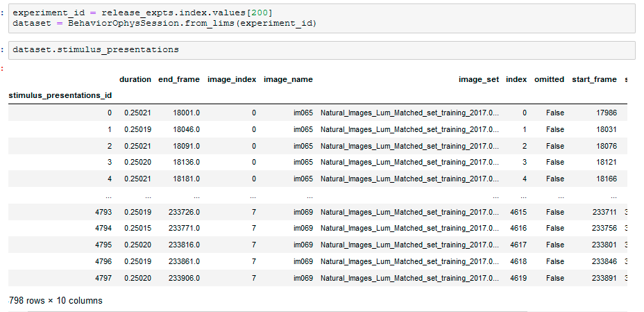
Task: Click the omitted column header
Action: coord(549,79)
